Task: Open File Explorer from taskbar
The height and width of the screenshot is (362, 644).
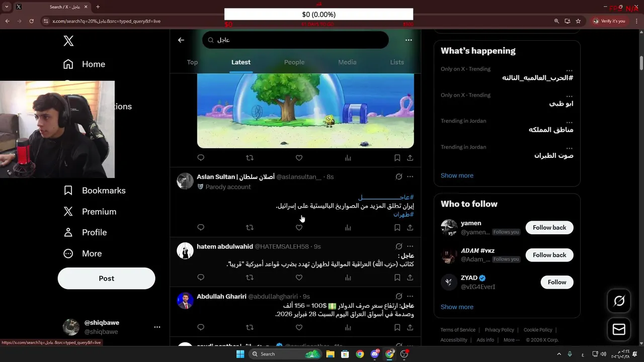Action: pyautogui.click(x=330, y=354)
